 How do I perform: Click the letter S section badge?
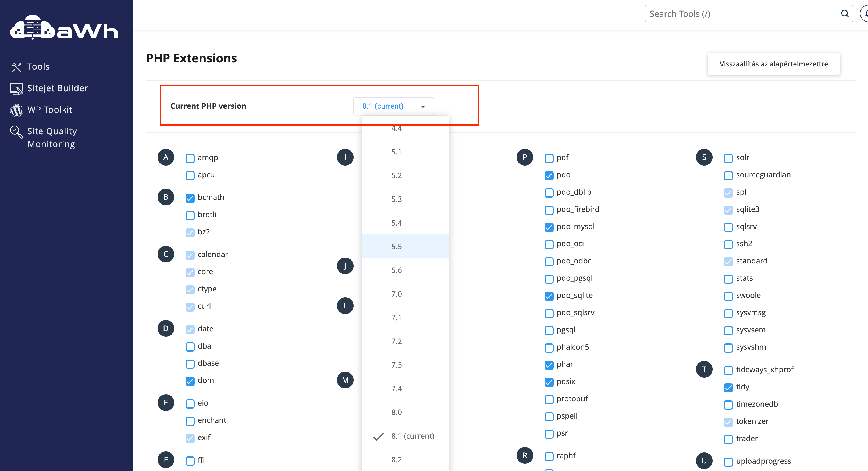point(704,157)
